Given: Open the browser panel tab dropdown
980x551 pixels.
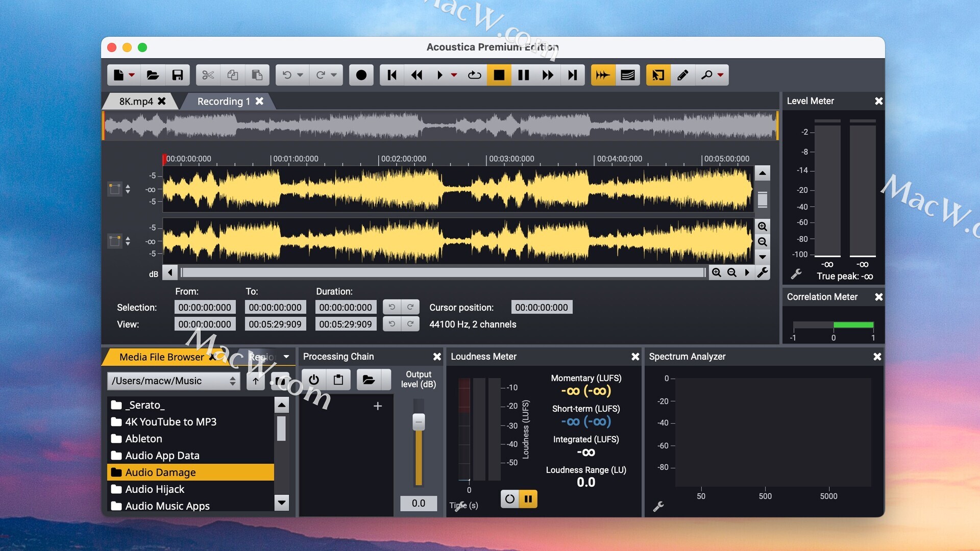Looking at the screenshot, I should coord(286,357).
